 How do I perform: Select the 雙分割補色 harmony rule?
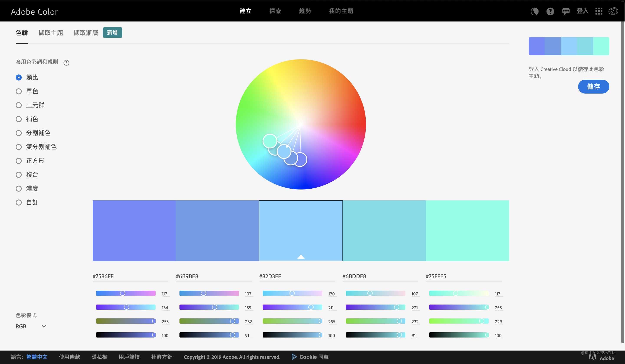point(36,147)
